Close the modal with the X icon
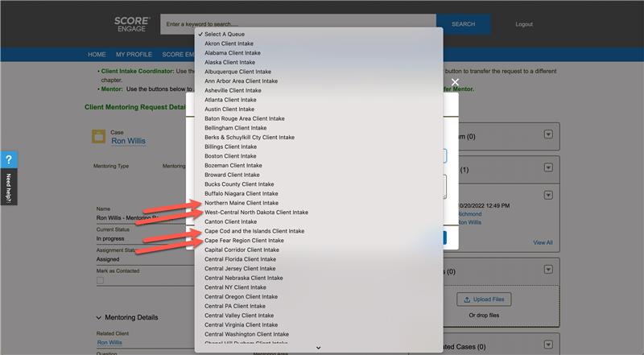Screen dimensions: 644x355 455,82
